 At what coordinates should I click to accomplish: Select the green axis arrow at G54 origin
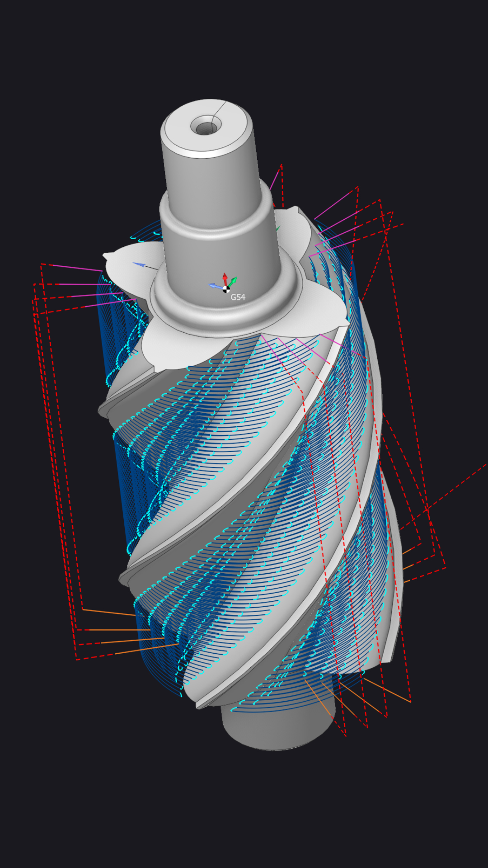(x=233, y=282)
